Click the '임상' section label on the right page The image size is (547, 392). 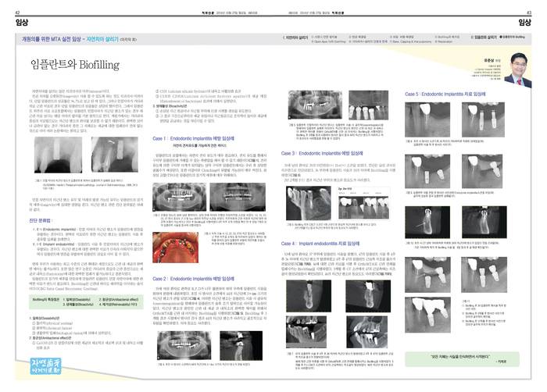click(x=524, y=23)
